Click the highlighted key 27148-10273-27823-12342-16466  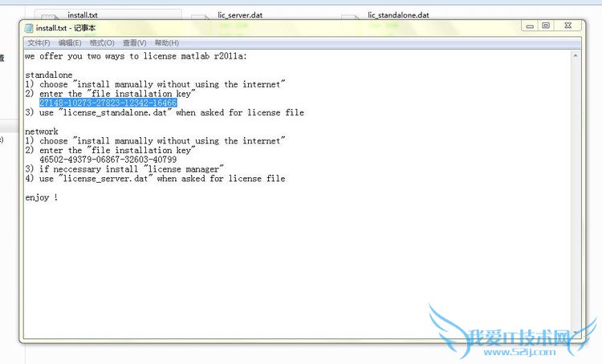coord(108,103)
